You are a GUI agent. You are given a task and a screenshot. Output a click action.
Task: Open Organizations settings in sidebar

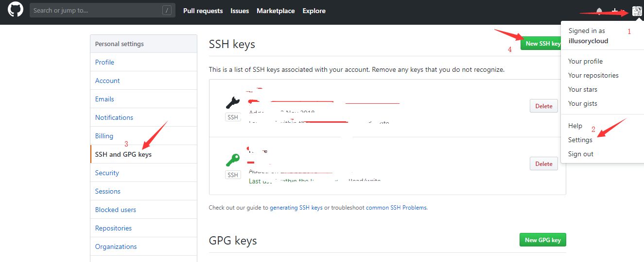click(143, 246)
